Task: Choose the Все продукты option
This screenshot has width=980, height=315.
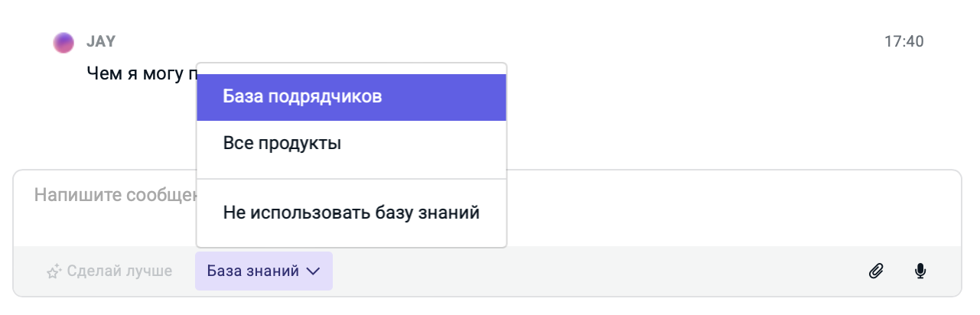Action: [x=282, y=143]
